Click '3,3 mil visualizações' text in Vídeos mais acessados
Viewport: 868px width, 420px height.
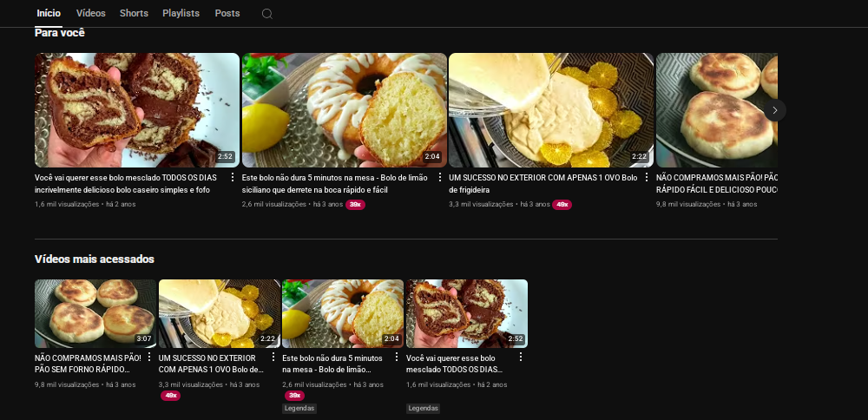191,384
